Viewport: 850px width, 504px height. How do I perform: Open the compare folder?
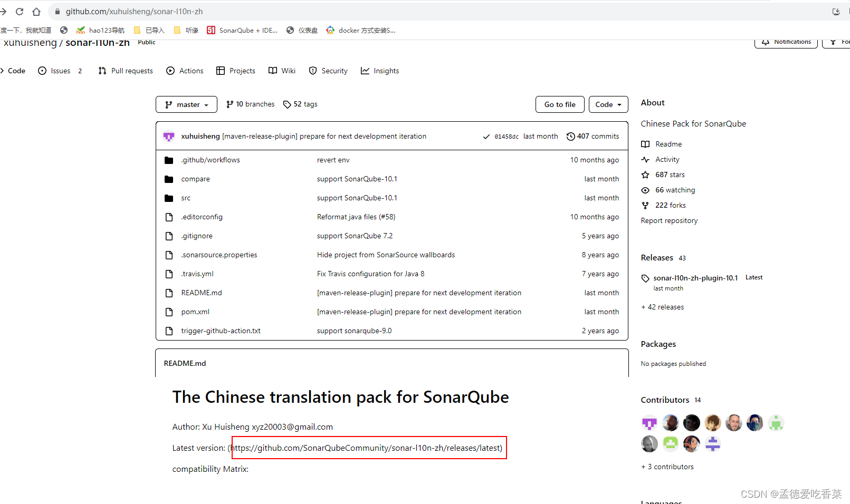195,179
